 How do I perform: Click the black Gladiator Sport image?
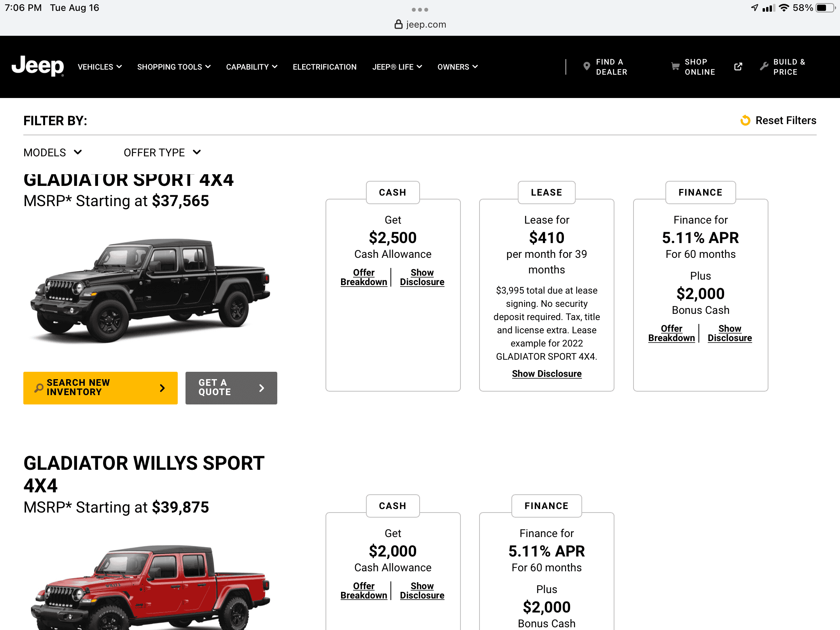150,290
